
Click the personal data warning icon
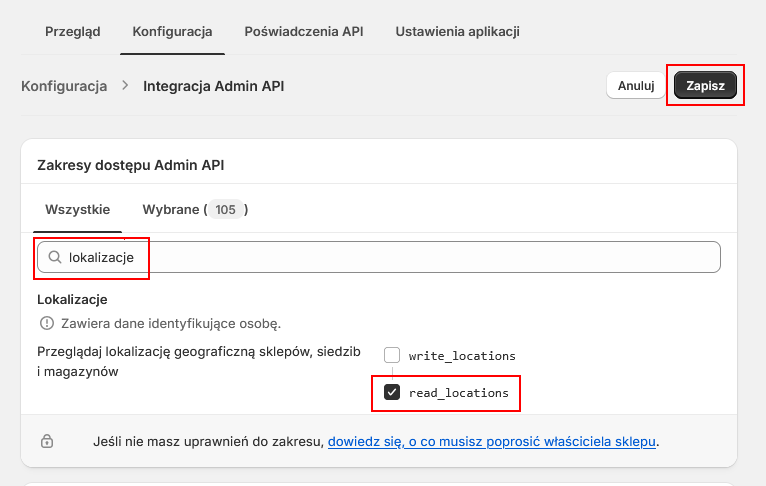coord(47,323)
